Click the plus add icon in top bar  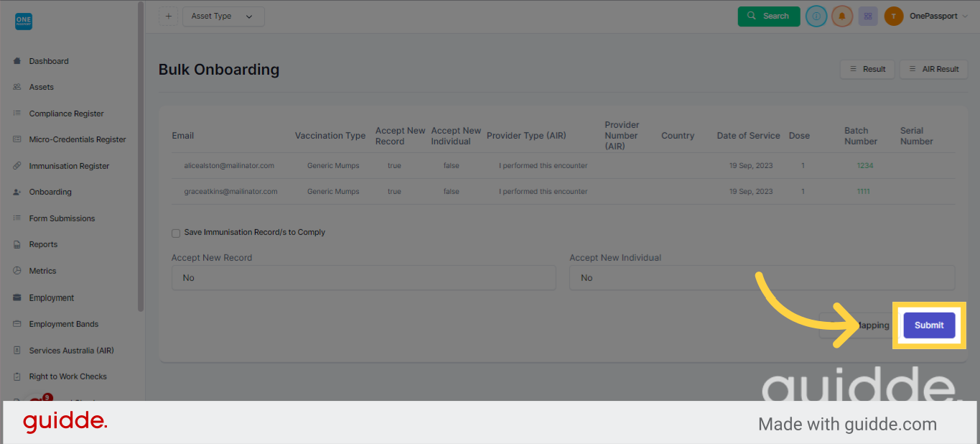point(168,16)
